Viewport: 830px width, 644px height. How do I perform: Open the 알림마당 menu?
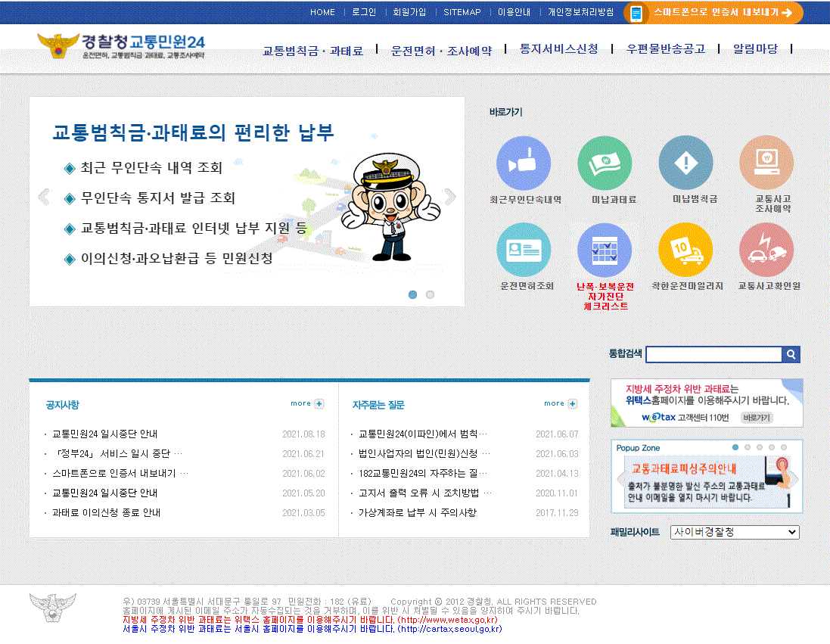[x=755, y=48]
